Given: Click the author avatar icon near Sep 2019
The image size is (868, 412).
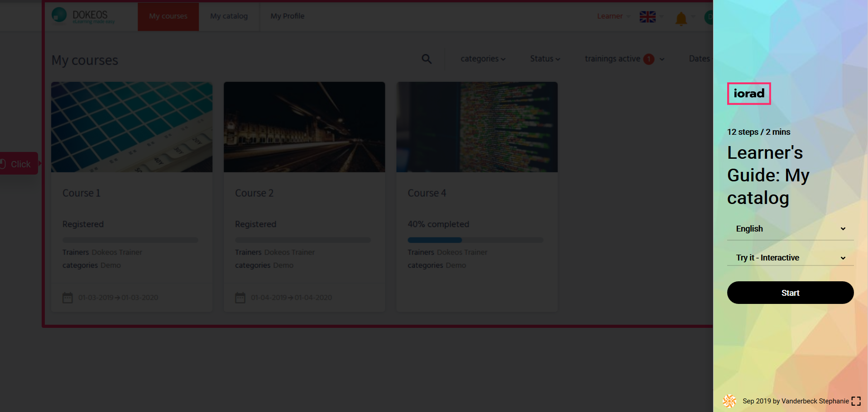Looking at the screenshot, I should 729,401.
